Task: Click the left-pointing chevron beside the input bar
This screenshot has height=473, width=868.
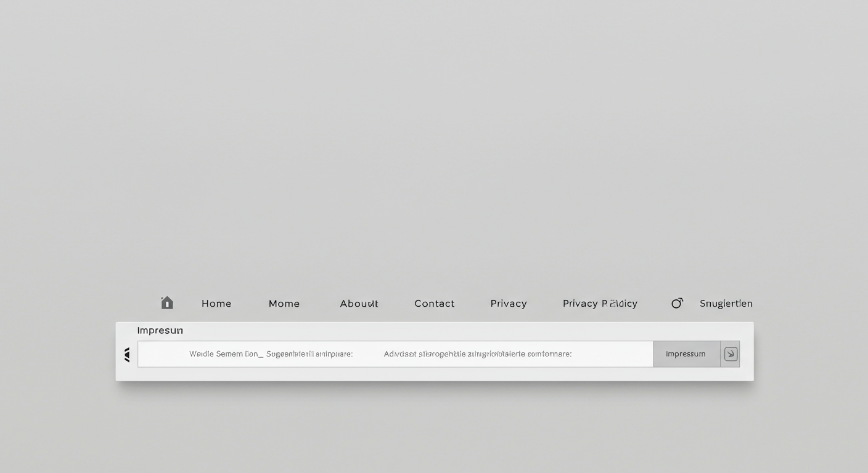Action: (127, 354)
